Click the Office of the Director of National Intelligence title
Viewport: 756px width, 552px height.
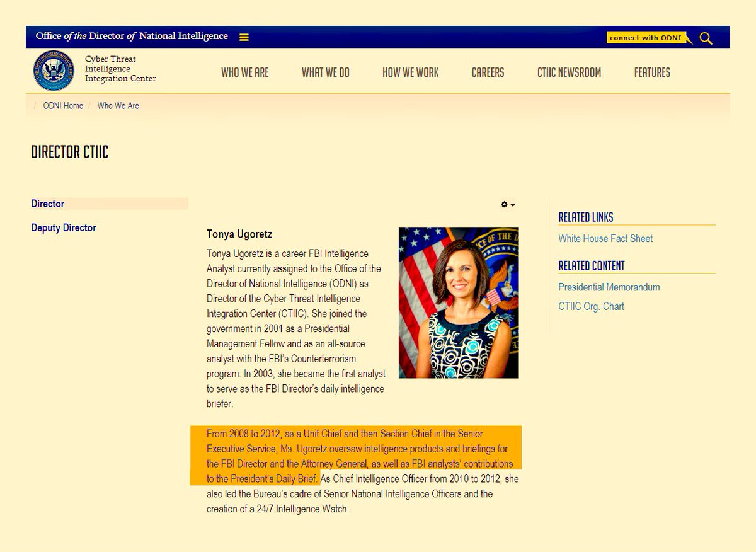tap(132, 36)
